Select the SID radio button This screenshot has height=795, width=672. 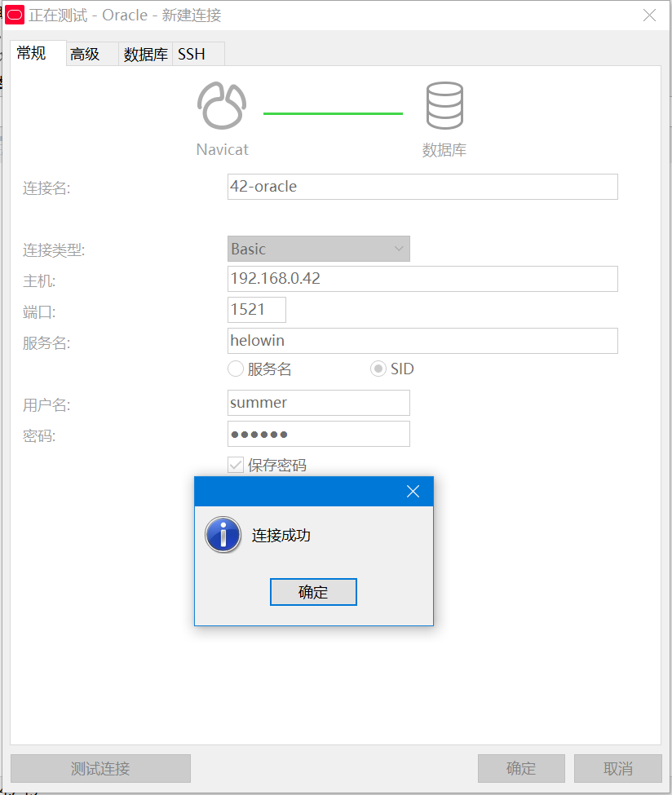378,369
